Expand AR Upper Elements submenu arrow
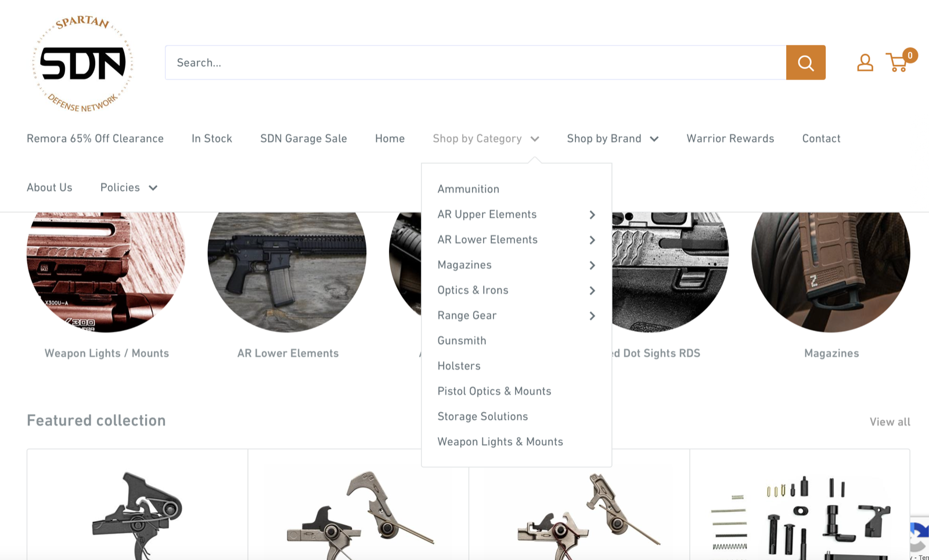Screen dimensions: 929x560 pyautogui.click(x=592, y=215)
